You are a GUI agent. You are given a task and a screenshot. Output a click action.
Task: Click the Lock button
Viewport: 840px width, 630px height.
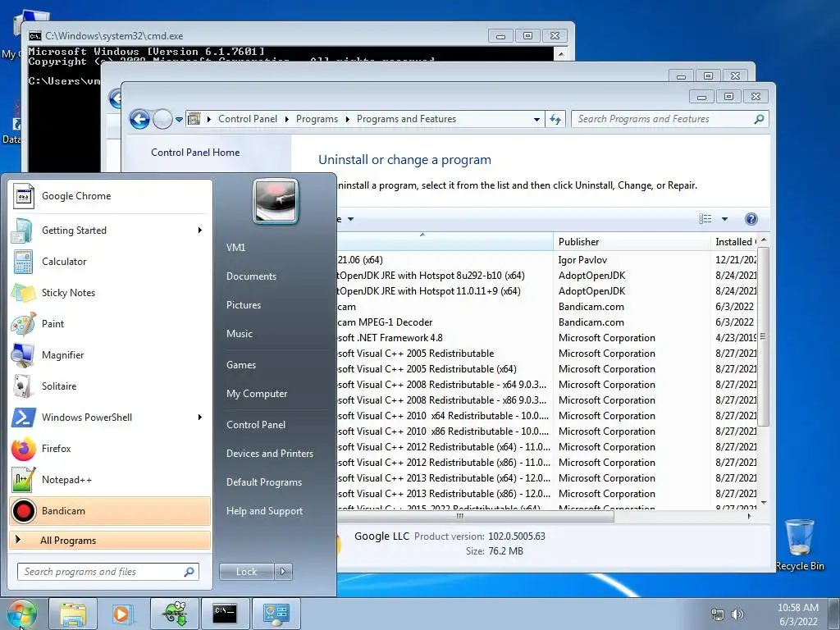click(246, 572)
